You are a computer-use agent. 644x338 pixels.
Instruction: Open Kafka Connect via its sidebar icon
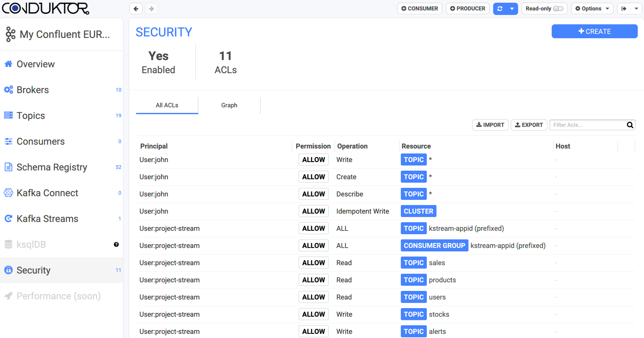[8, 193]
